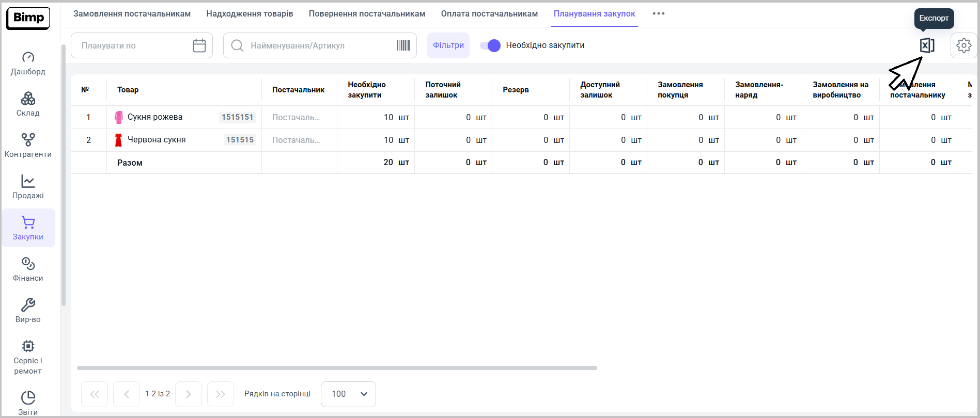Open the calendar date picker icon

[x=199, y=45]
